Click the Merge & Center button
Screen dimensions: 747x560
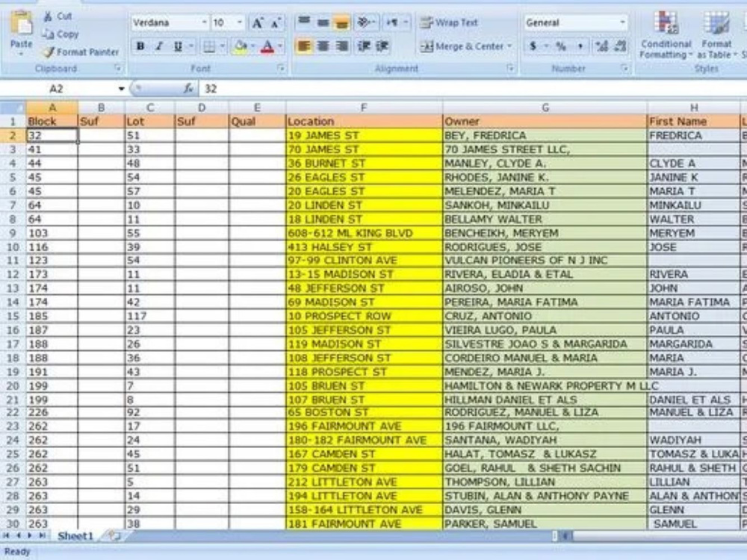[461, 46]
